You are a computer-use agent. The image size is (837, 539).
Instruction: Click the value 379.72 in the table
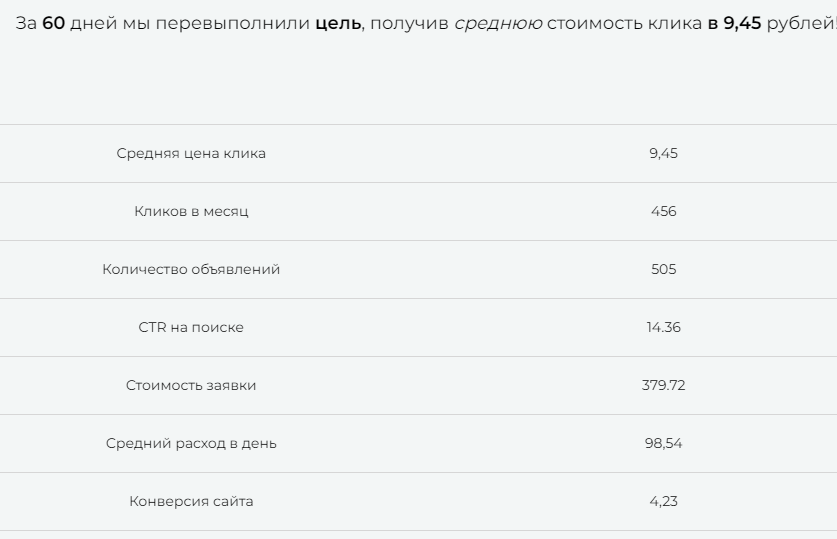pos(663,385)
